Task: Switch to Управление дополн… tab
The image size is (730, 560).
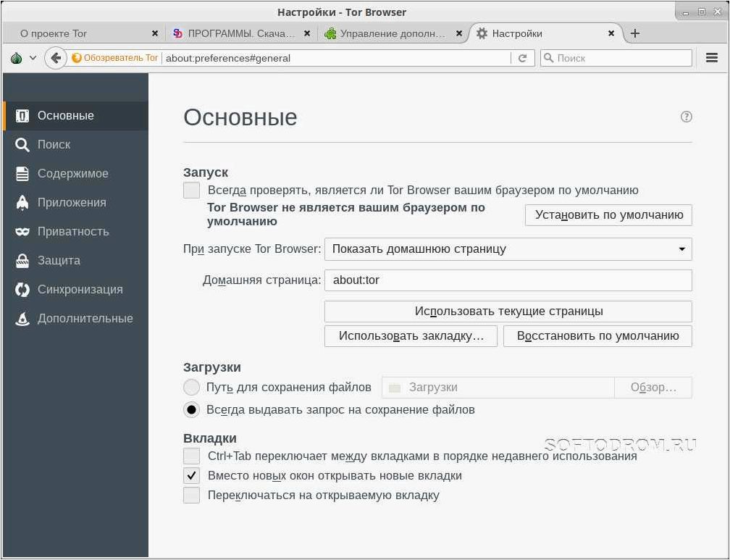Action: point(393,33)
